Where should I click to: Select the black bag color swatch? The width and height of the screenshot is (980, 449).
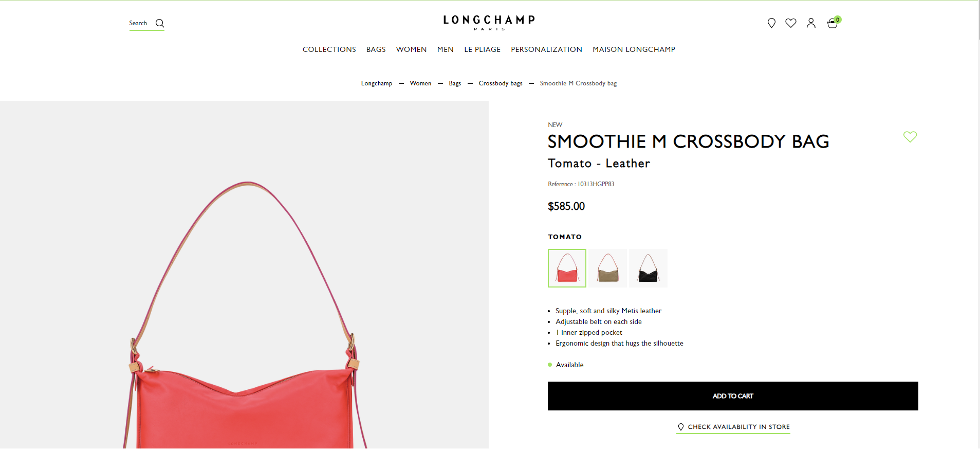(x=649, y=268)
